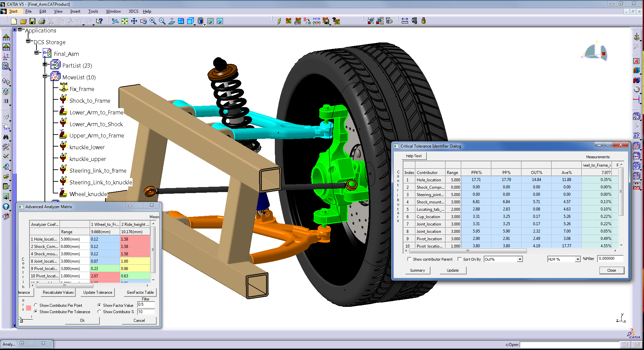This screenshot has height=350, width=644.
Task: Expand the PartList (23) tree node
Action: 45,64
